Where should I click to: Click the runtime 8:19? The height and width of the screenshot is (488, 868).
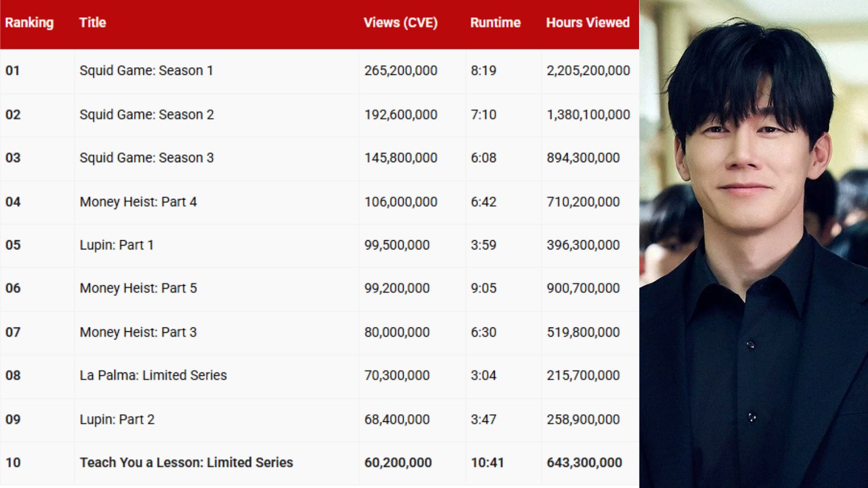coord(483,71)
